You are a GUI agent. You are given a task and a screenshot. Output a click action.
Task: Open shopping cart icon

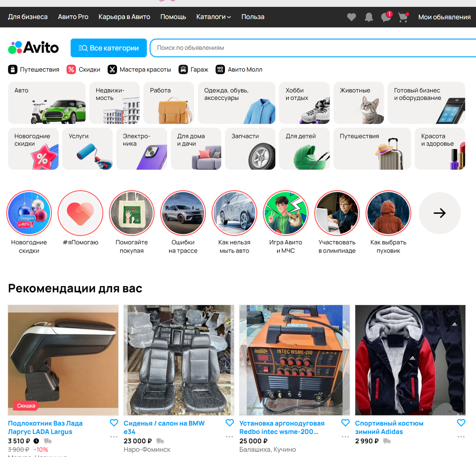(x=403, y=17)
